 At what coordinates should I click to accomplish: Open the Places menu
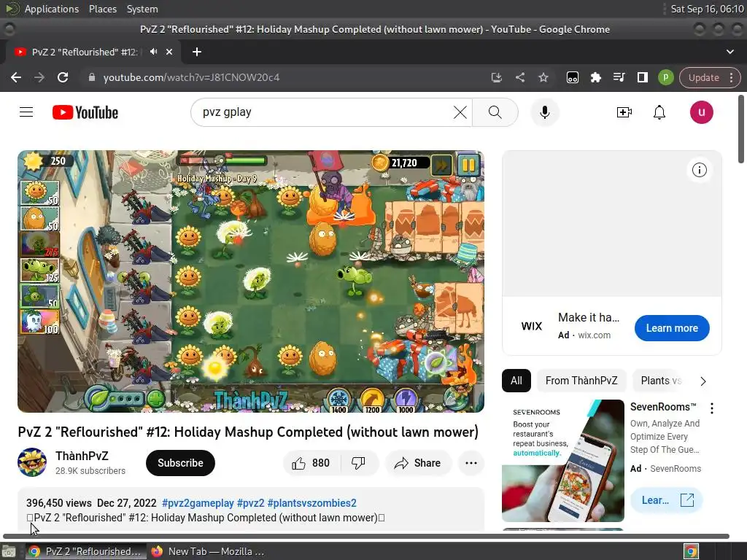coord(102,9)
